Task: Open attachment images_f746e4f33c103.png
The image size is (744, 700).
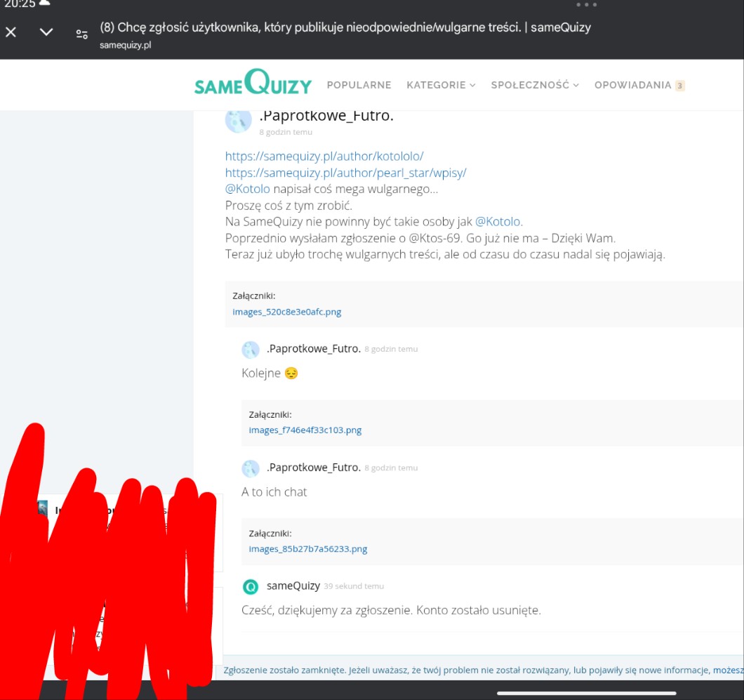Action: pos(305,430)
